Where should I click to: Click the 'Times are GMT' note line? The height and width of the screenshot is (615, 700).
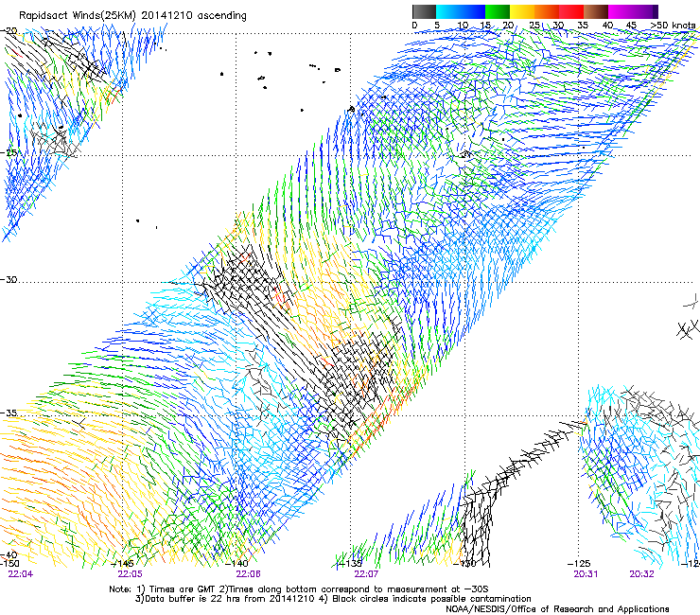coord(299,589)
